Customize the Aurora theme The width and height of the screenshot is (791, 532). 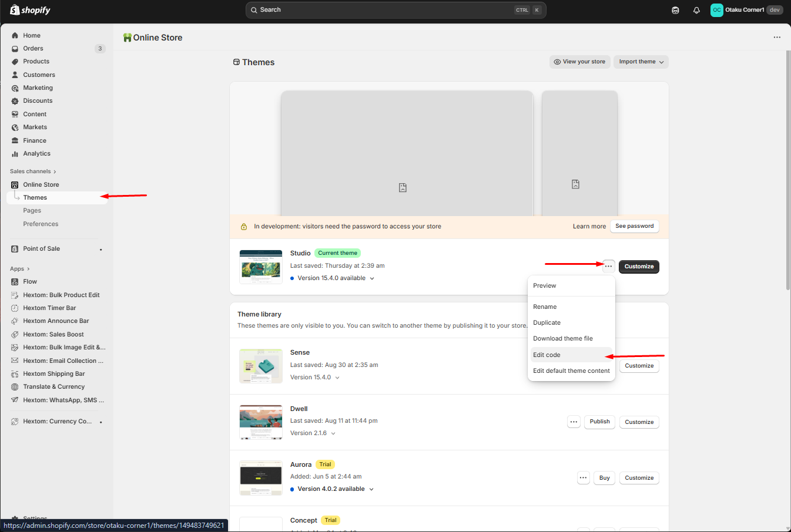639,478
